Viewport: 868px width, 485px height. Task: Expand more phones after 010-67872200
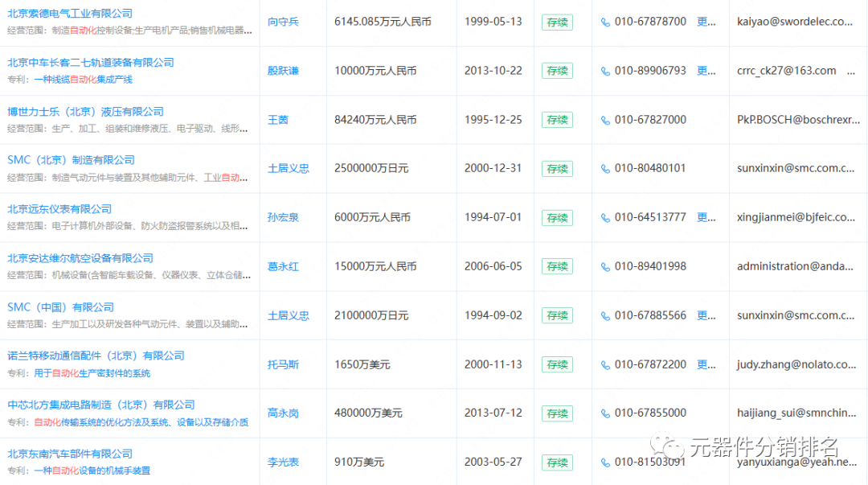pos(706,364)
